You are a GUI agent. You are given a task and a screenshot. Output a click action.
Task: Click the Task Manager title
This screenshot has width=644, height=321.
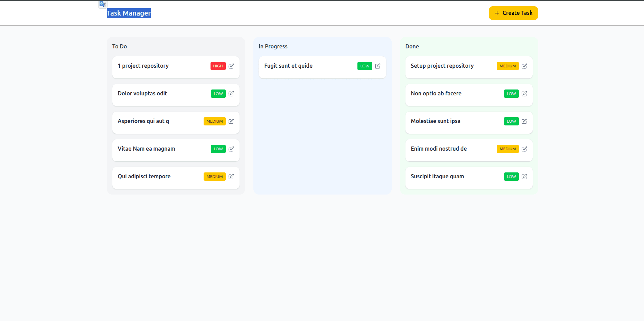point(128,13)
